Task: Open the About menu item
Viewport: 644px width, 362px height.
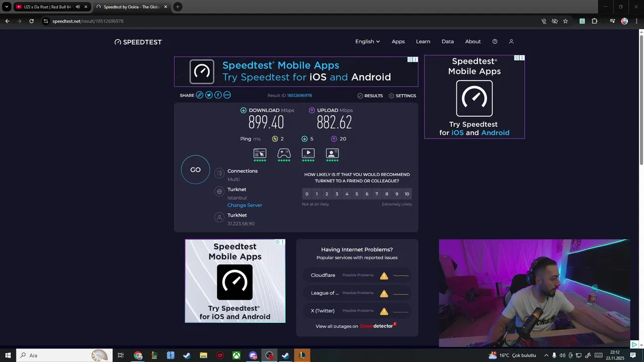Action: point(473,42)
